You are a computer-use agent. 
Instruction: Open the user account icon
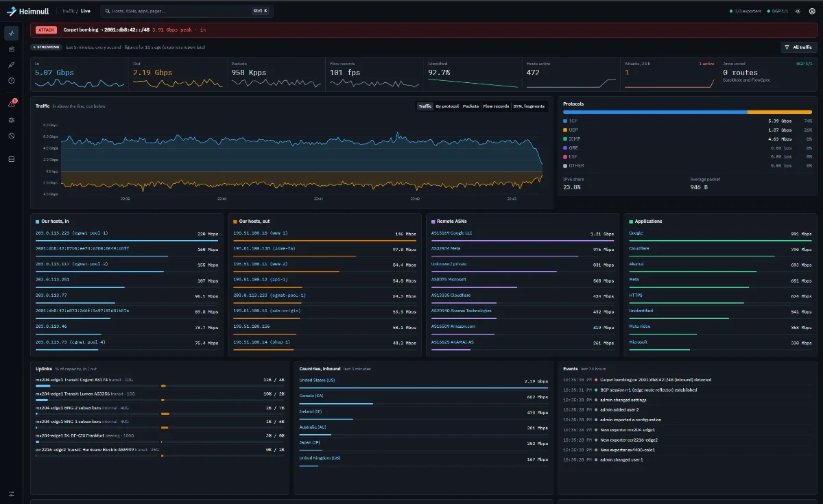coord(812,11)
